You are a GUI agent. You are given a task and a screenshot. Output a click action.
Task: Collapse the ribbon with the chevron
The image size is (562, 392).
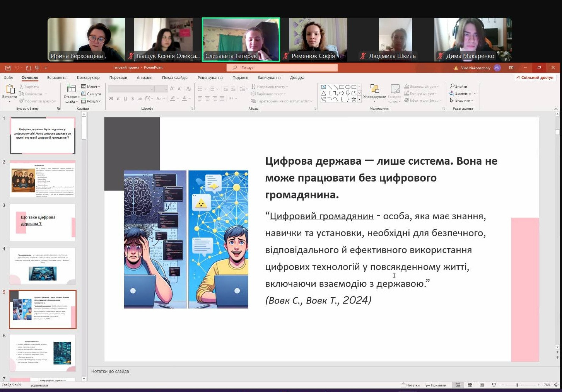point(556,109)
